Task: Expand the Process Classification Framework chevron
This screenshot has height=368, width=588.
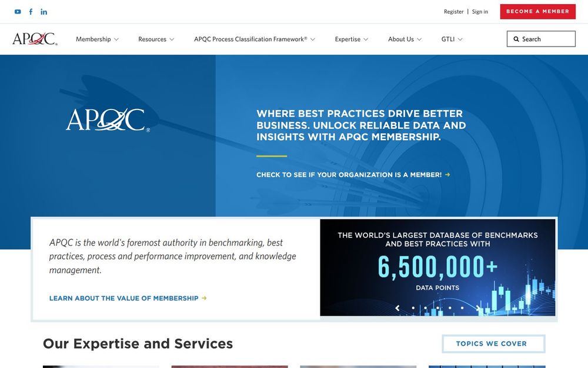Action: click(x=313, y=39)
